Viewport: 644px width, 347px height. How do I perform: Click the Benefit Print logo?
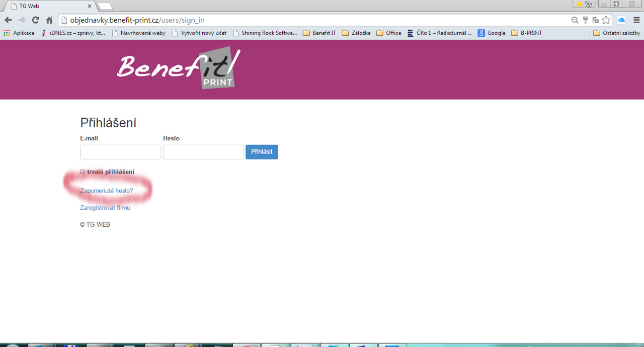click(x=179, y=67)
